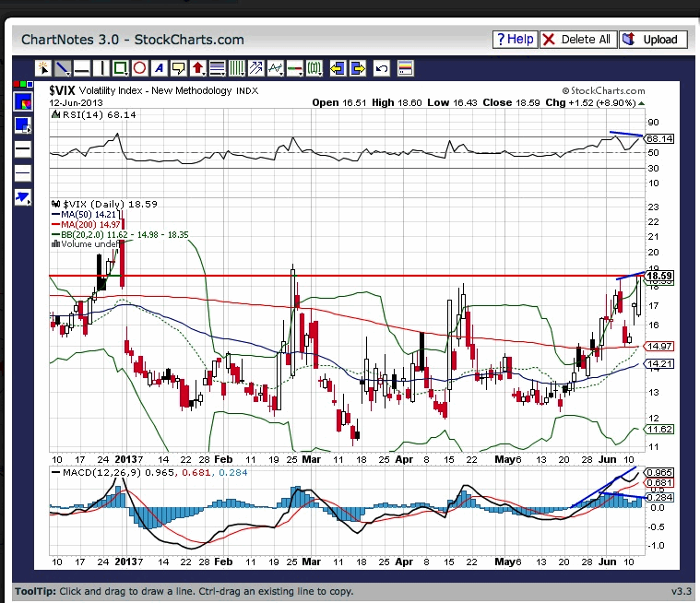700x603 pixels.
Task: Click the RSI(14) 68.14 label
Action: 99,114
